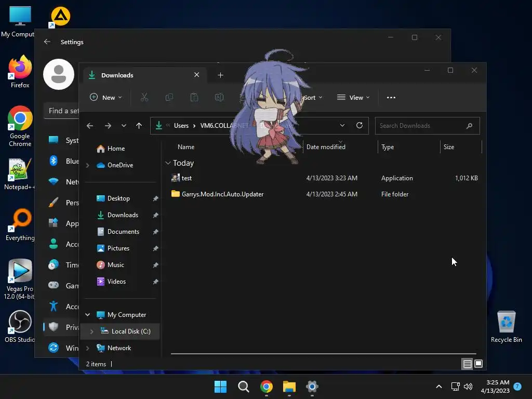The image size is (532, 399).
Task: Refresh the Downloads folder view
Action: point(360,126)
